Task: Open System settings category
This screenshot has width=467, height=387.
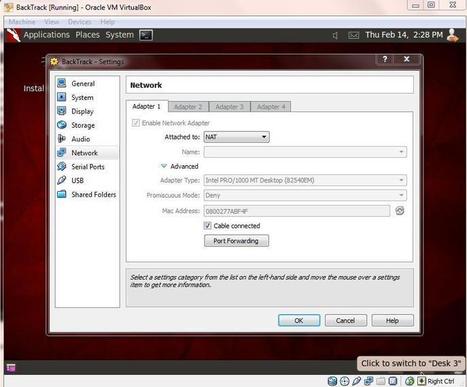Action: pyautogui.click(x=87, y=97)
